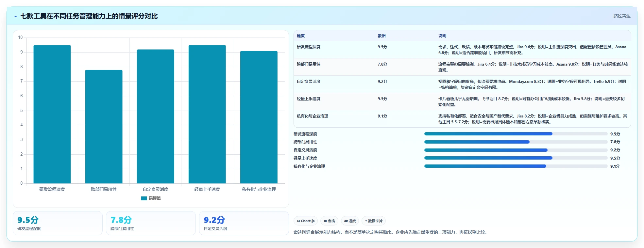This screenshot has height=248, width=644.
Task: Click the footnote starting 雷达图适合展示能力结构
Action: point(391,232)
